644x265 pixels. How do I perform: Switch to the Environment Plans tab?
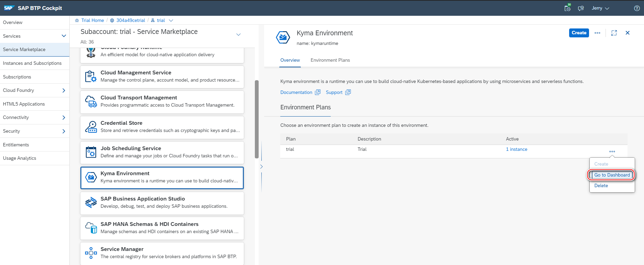[x=330, y=60]
